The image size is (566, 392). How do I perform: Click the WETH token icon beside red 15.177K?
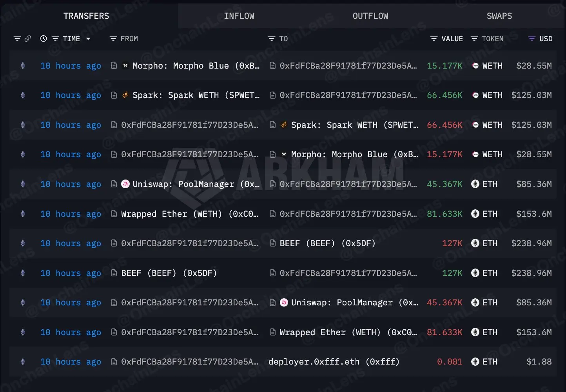tap(475, 154)
